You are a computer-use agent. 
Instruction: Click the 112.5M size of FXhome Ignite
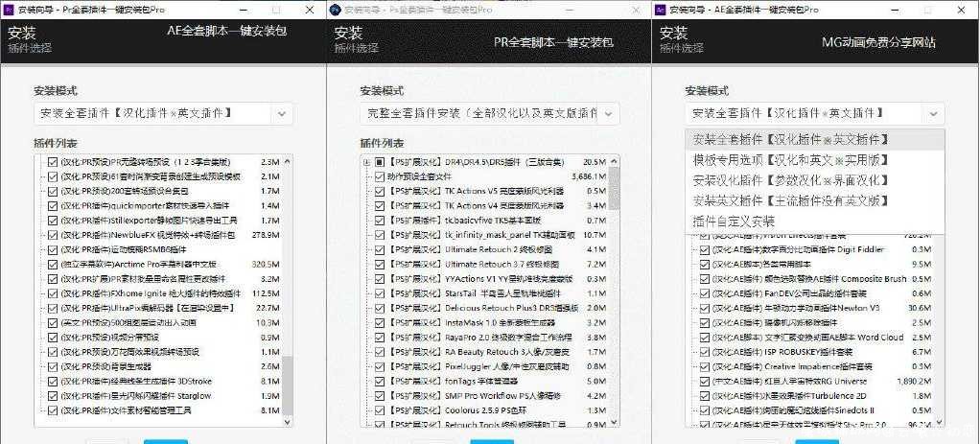(x=265, y=293)
